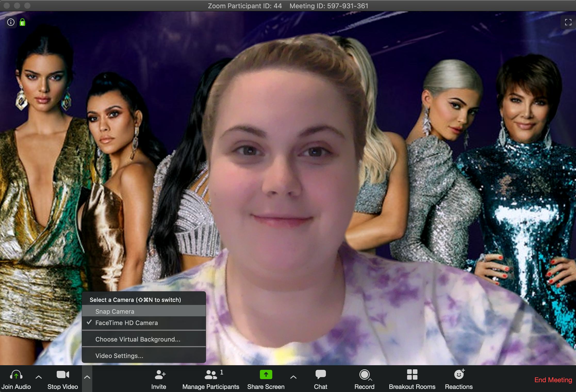View meeting encryption via the lock icon
Screen dimensions: 576x392
[22, 22]
